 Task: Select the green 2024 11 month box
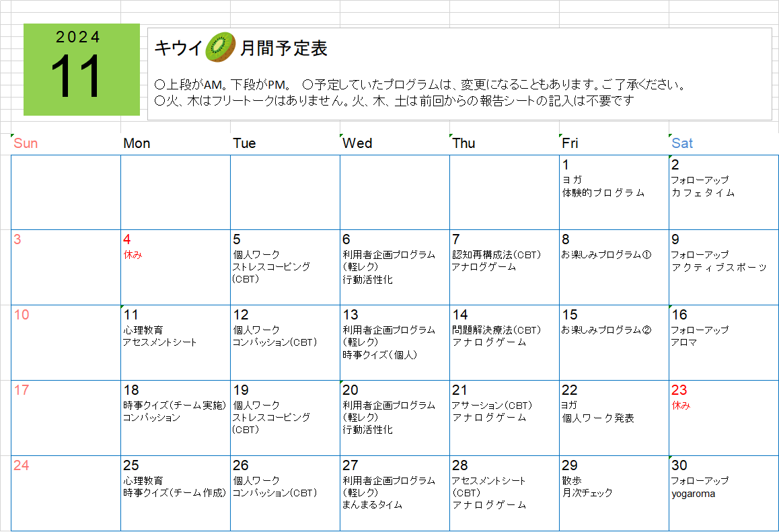point(82,69)
